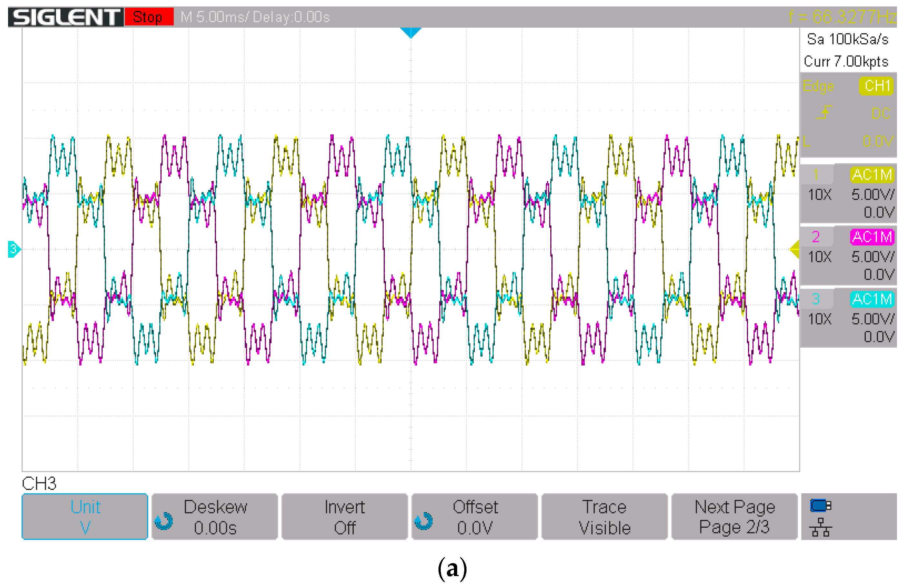Click the M 5.00ms timebase readout

click(x=213, y=17)
